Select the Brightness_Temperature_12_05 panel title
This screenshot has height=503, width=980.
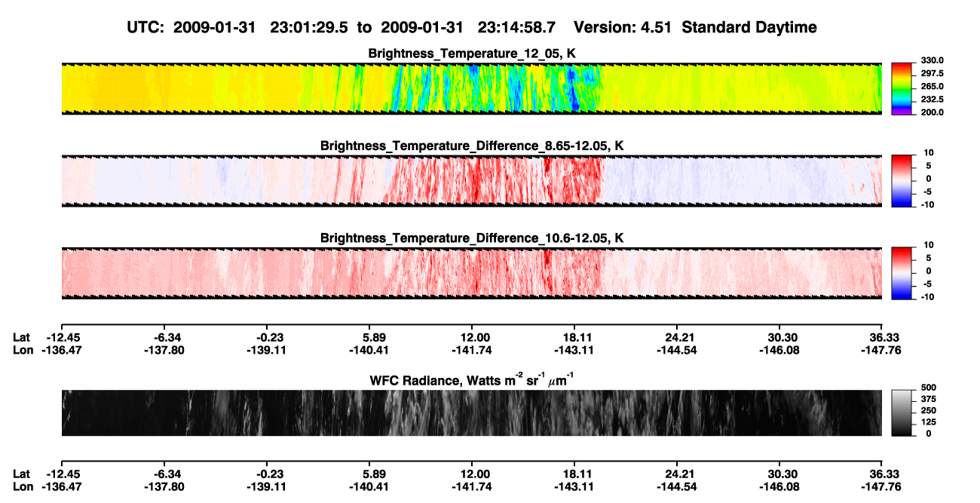click(x=472, y=54)
